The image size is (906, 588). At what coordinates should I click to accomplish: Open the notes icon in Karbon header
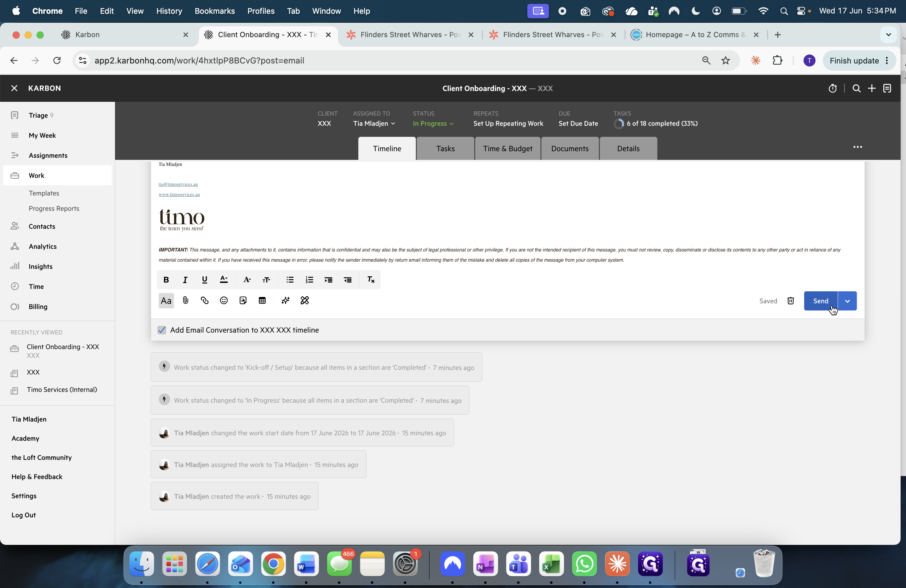click(887, 88)
